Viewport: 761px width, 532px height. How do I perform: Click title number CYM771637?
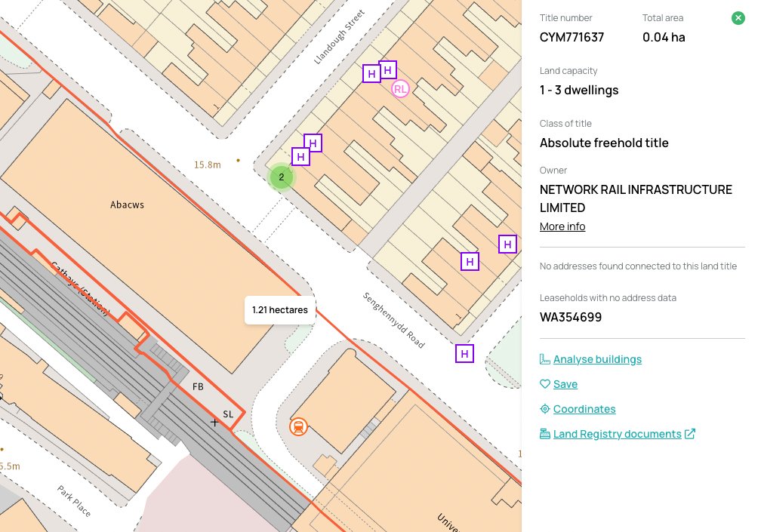click(572, 37)
